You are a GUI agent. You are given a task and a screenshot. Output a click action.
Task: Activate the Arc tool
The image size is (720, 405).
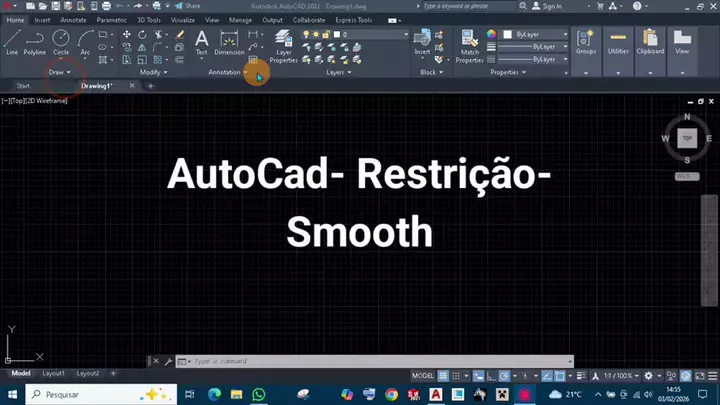coord(85,42)
